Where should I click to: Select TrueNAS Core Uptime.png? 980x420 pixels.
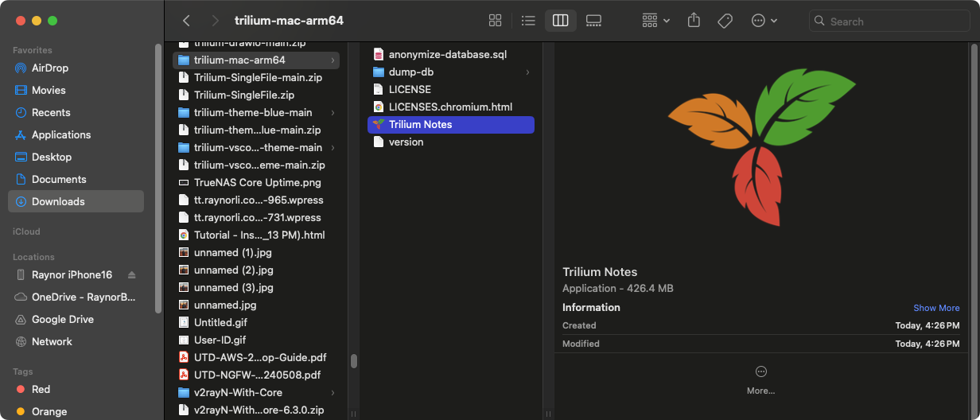tap(256, 182)
